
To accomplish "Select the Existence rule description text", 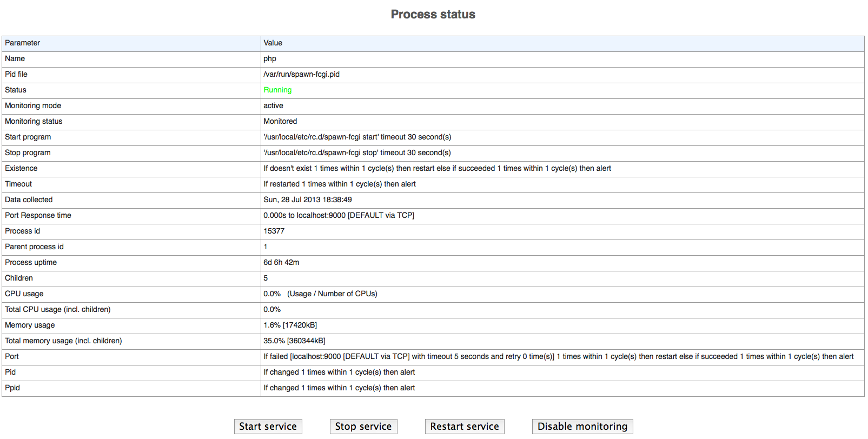I will tap(437, 169).
